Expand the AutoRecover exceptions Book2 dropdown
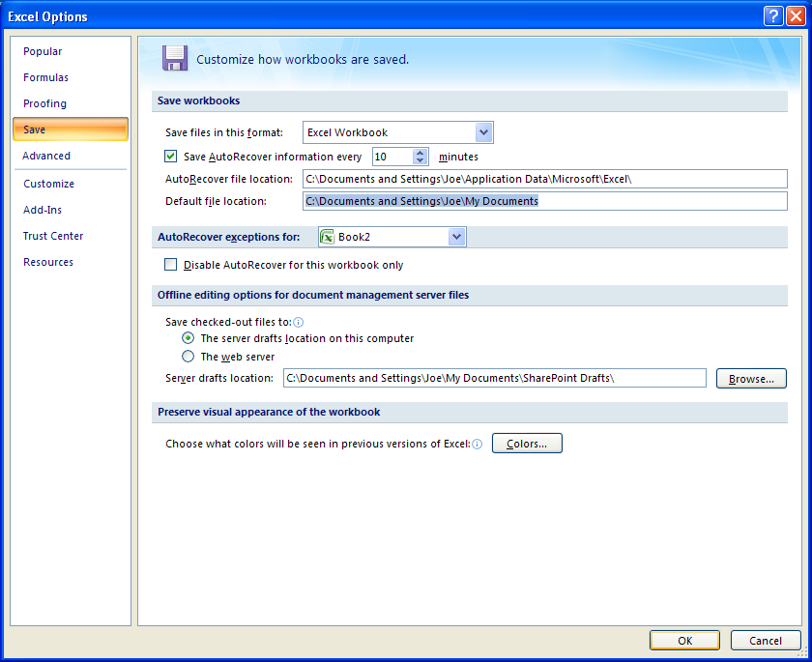812x662 pixels. point(456,237)
